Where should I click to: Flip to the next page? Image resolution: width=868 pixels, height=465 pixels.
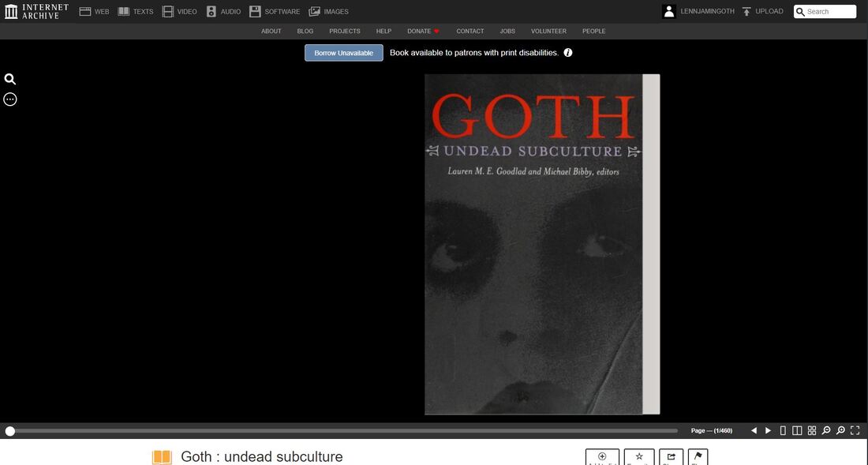click(x=768, y=430)
